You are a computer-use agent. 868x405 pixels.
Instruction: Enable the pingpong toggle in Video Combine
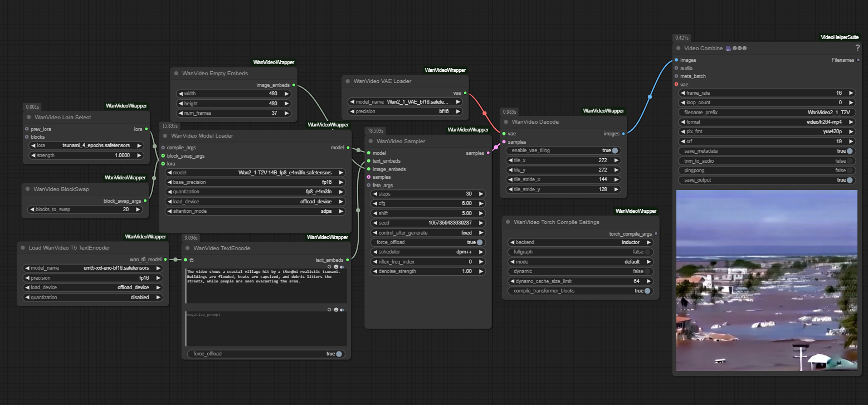click(x=850, y=170)
